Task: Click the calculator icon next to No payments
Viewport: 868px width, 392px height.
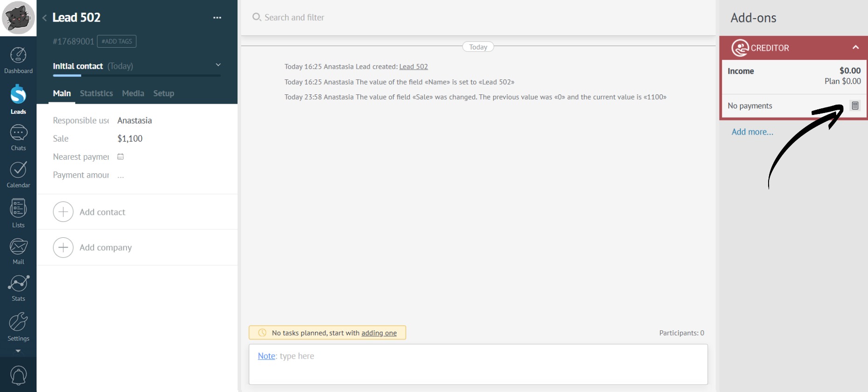Action: (855, 106)
